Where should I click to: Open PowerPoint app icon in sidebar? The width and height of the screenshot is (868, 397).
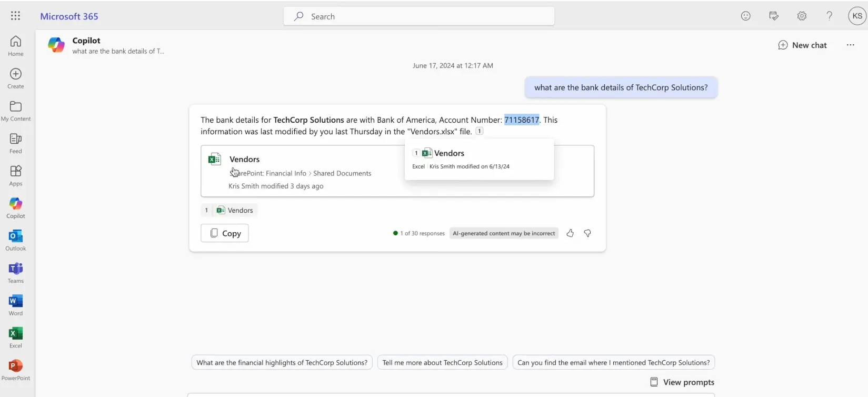16,370
